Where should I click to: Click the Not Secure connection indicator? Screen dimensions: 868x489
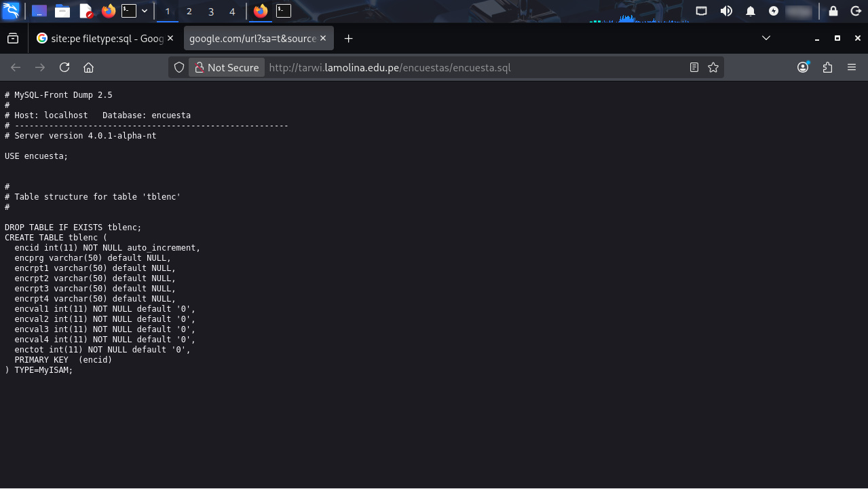tap(227, 67)
